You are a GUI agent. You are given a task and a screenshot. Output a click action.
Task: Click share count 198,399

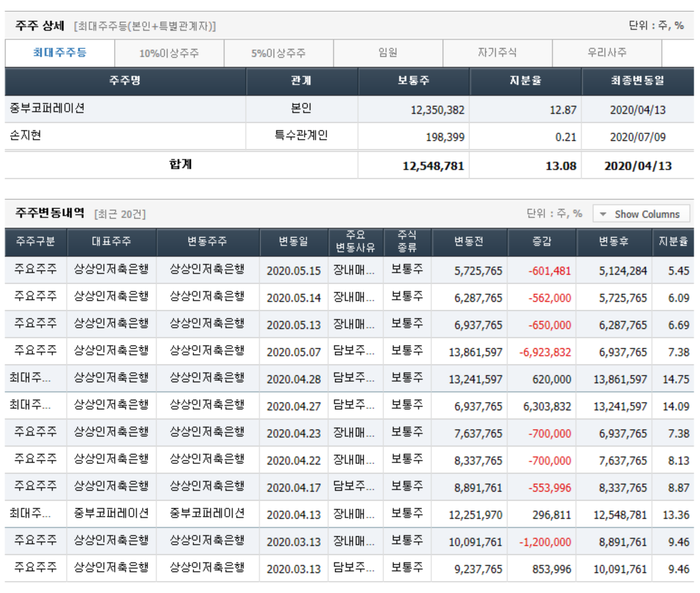point(445,137)
